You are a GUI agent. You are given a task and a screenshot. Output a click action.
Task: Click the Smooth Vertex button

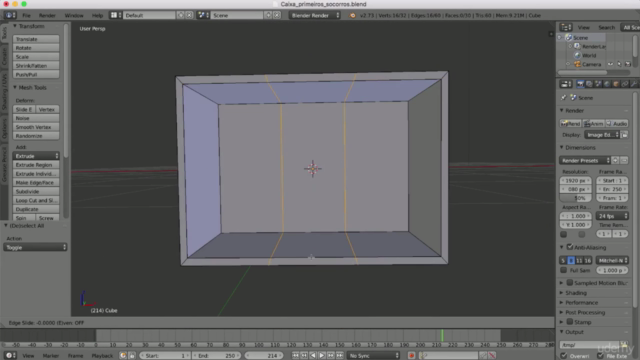(36, 127)
